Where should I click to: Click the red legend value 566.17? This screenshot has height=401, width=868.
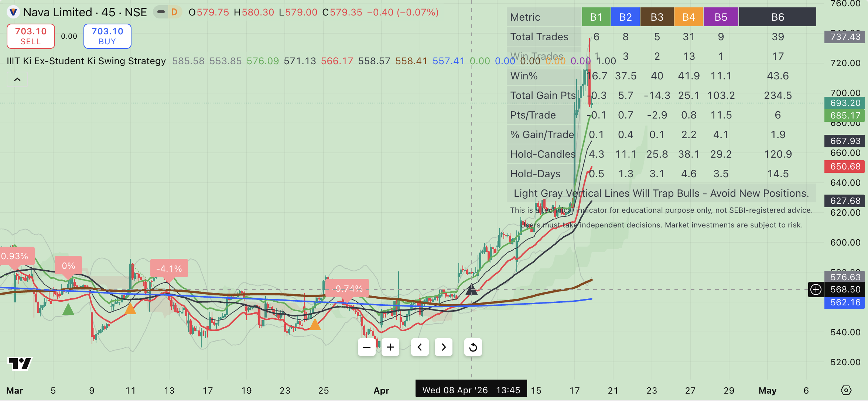(x=337, y=61)
